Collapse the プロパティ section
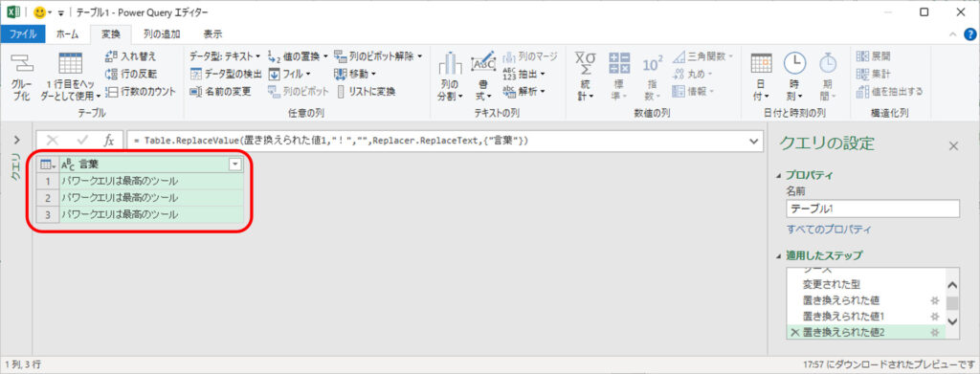Viewport: 980px width, 374px height. pos(778,175)
